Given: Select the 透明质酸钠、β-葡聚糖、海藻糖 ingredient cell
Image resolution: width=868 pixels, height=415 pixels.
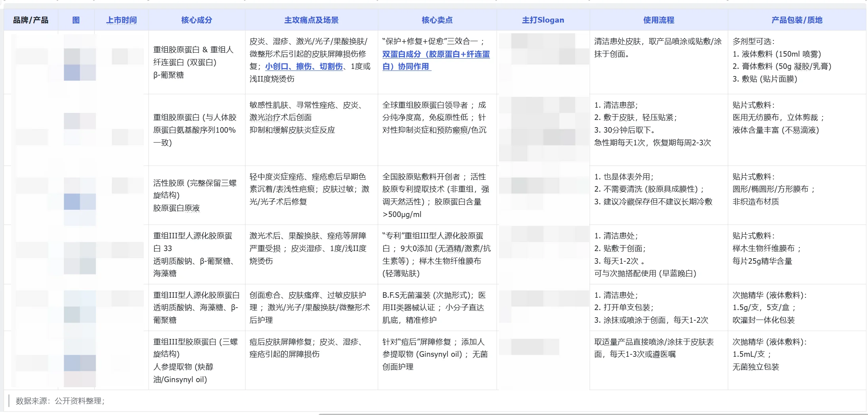Looking at the screenshot, I should [197, 254].
